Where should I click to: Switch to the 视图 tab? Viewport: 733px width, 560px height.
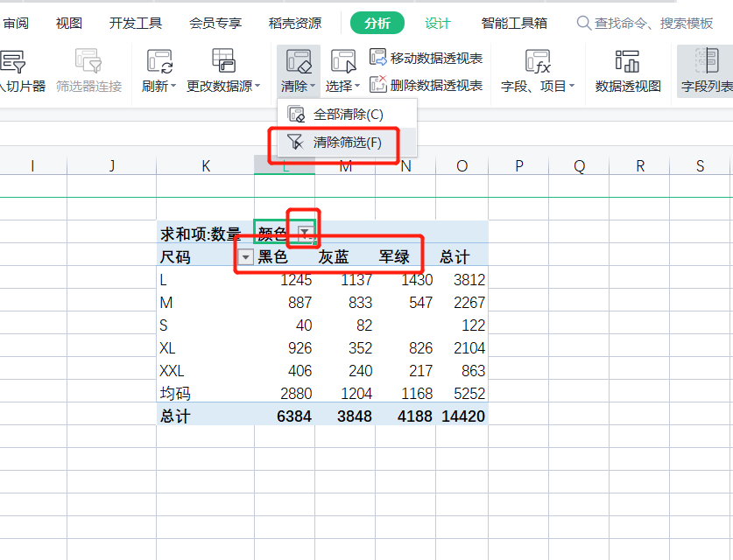point(68,23)
